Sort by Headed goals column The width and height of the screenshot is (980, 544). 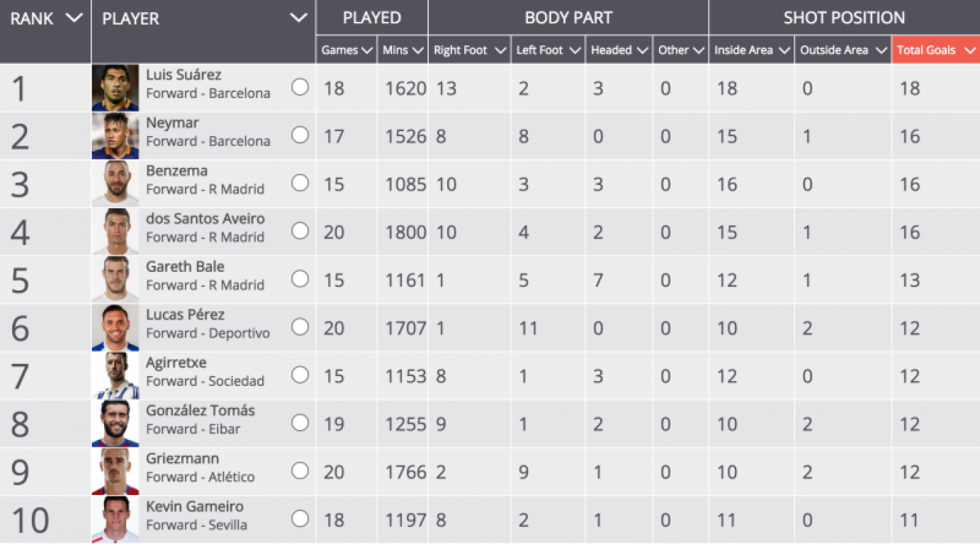tap(619, 50)
